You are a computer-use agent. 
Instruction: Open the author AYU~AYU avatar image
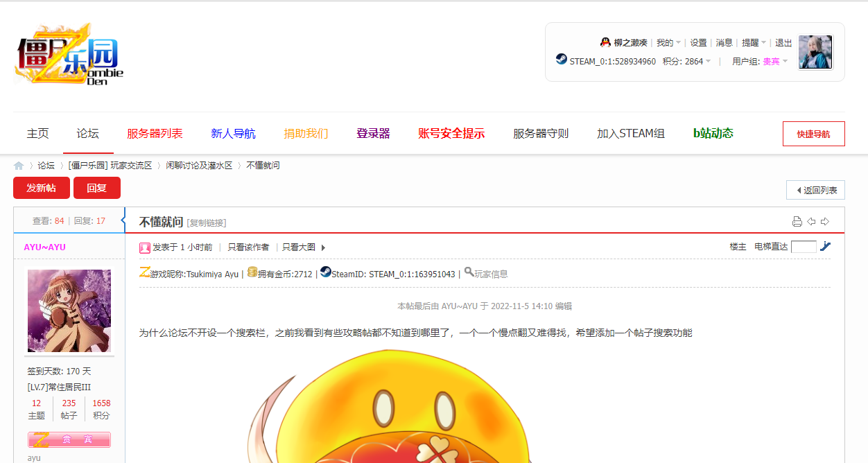(69, 311)
